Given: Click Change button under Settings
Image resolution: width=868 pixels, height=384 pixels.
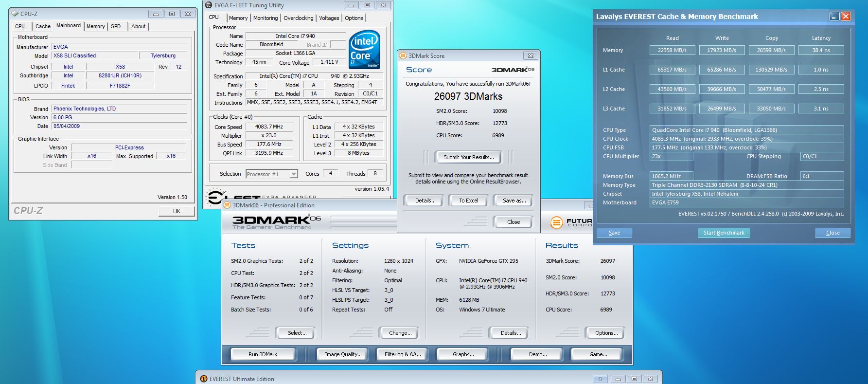Looking at the screenshot, I should (x=400, y=333).
